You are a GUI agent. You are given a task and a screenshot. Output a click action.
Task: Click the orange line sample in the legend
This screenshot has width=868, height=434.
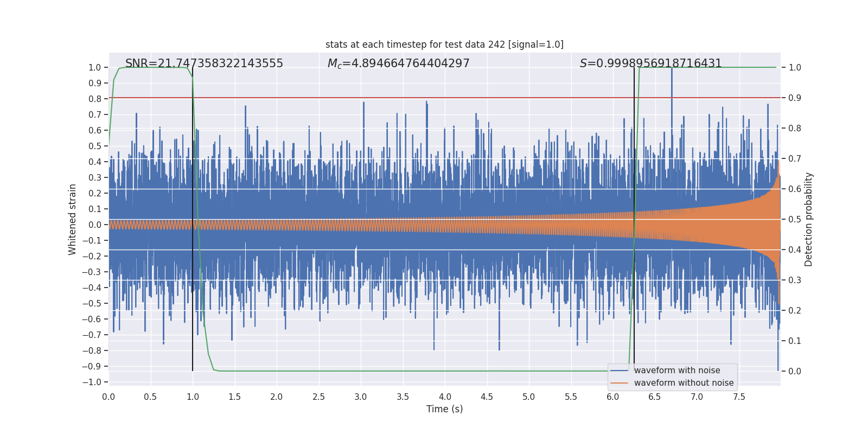tap(619, 383)
